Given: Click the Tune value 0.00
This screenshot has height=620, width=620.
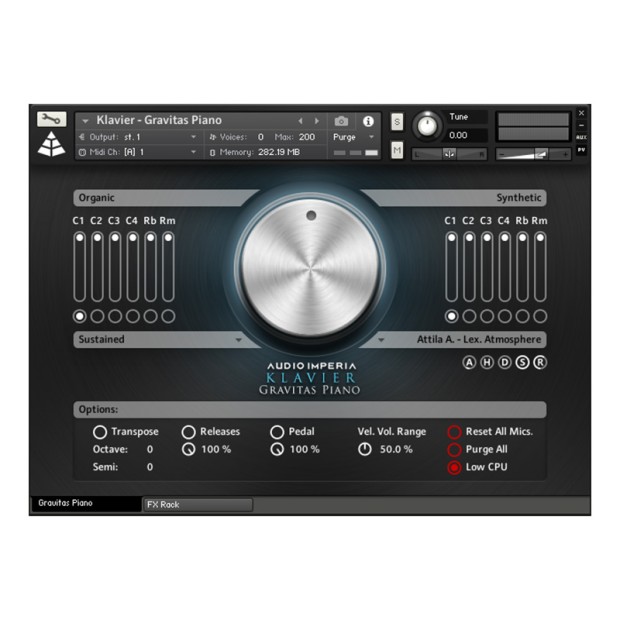Looking at the screenshot, I should click(458, 136).
